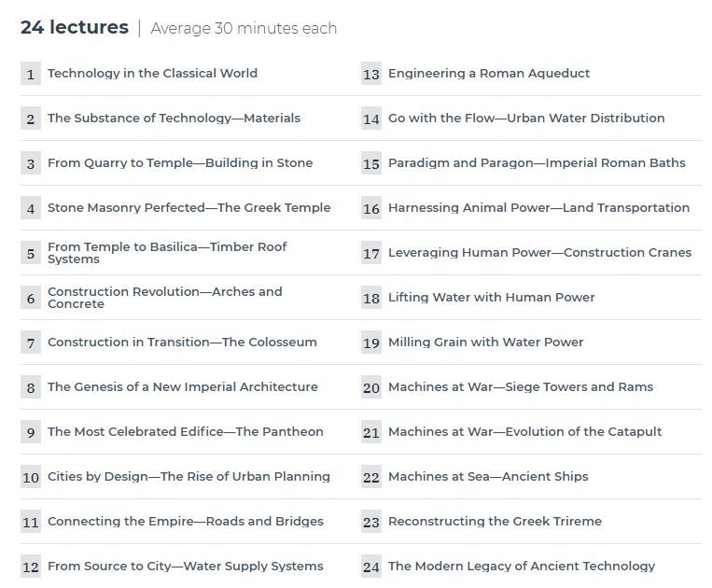
Task: Select From Source to City—Water Supply Systems
Action: (x=186, y=567)
